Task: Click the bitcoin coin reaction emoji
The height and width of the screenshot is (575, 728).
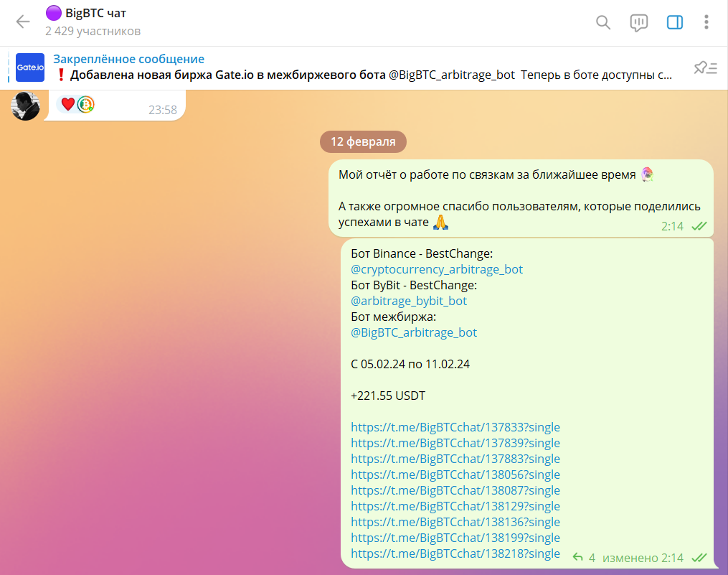Action: (85, 104)
